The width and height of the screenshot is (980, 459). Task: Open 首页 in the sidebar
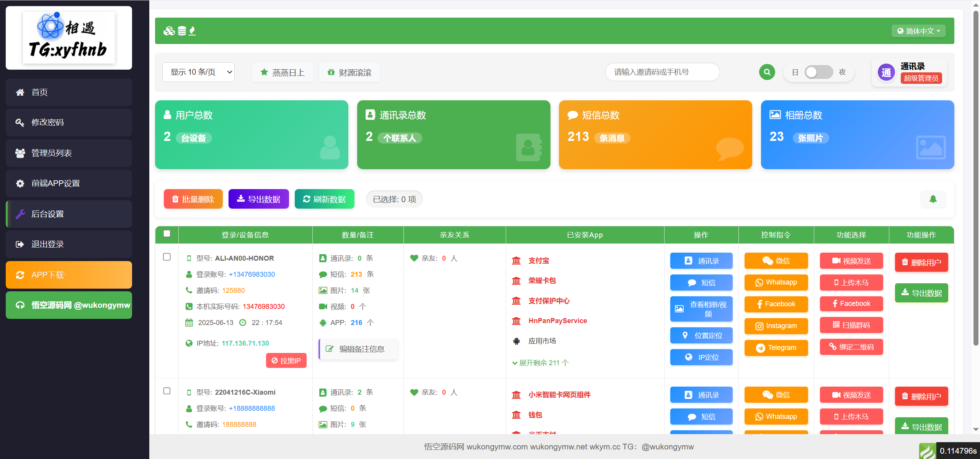[x=69, y=92]
